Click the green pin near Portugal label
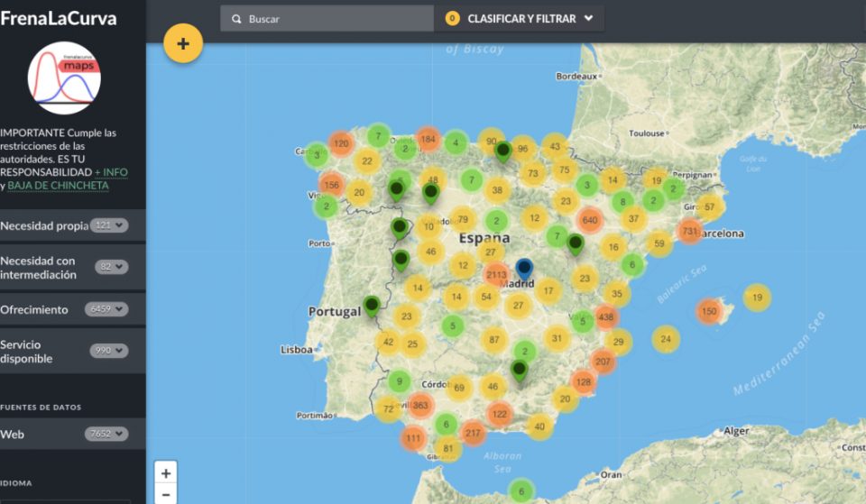866x504 pixels. [x=372, y=307]
